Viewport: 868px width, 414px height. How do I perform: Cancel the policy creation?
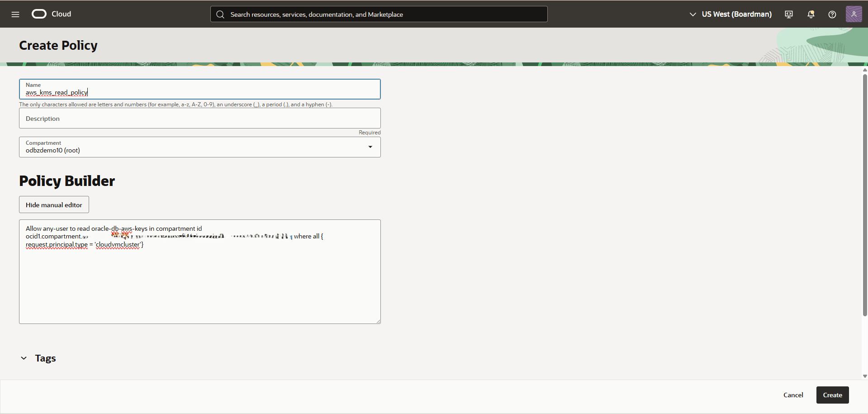(793, 395)
